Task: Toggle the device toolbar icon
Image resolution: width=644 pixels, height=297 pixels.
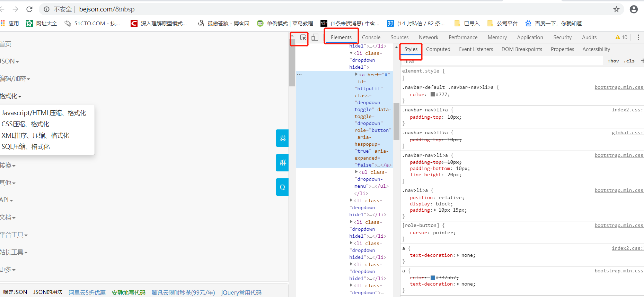Action: pyautogui.click(x=315, y=37)
